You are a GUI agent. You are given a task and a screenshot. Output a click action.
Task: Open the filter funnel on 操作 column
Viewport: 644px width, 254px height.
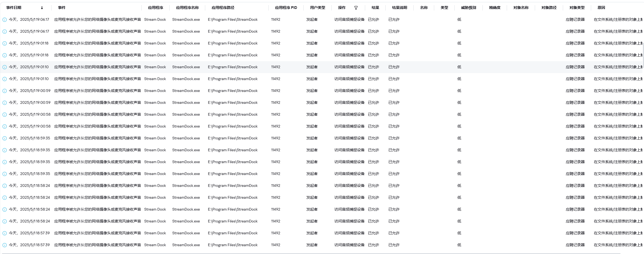[356, 8]
